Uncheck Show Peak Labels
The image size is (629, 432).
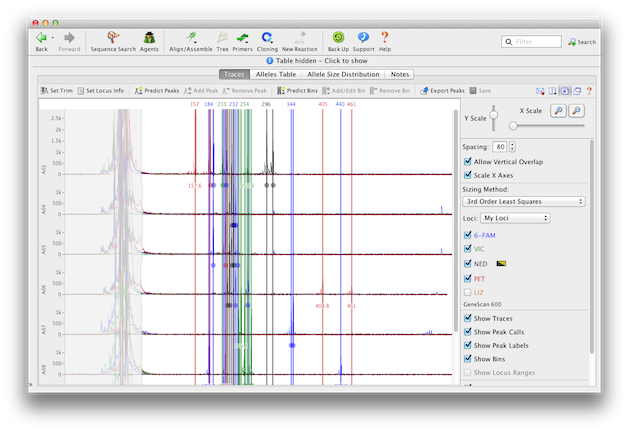[469, 345]
